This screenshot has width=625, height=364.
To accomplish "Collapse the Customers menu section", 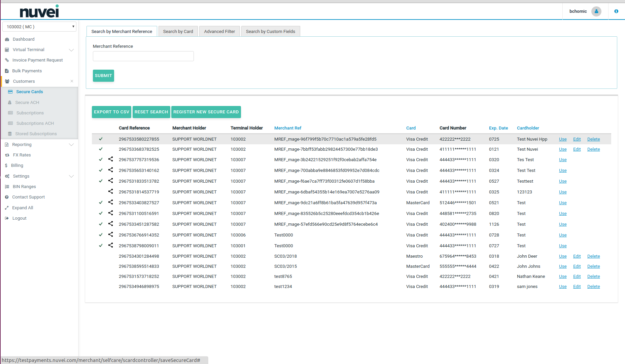I will point(72,81).
